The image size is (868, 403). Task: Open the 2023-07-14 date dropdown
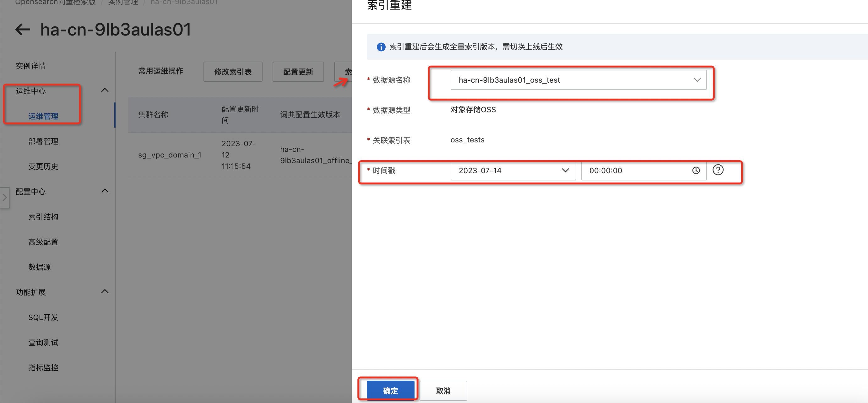pyautogui.click(x=513, y=171)
